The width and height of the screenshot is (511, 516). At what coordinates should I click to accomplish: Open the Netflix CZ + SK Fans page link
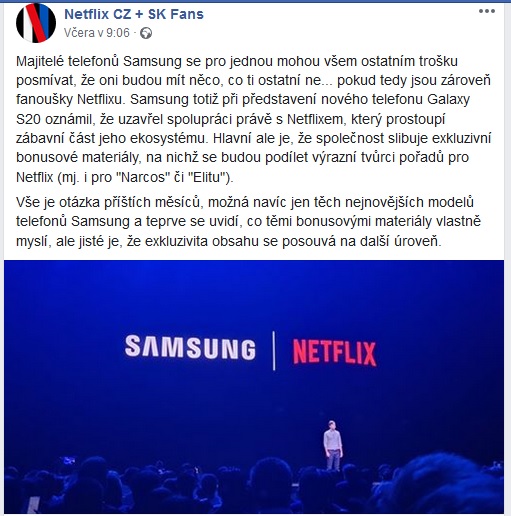[x=134, y=14]
